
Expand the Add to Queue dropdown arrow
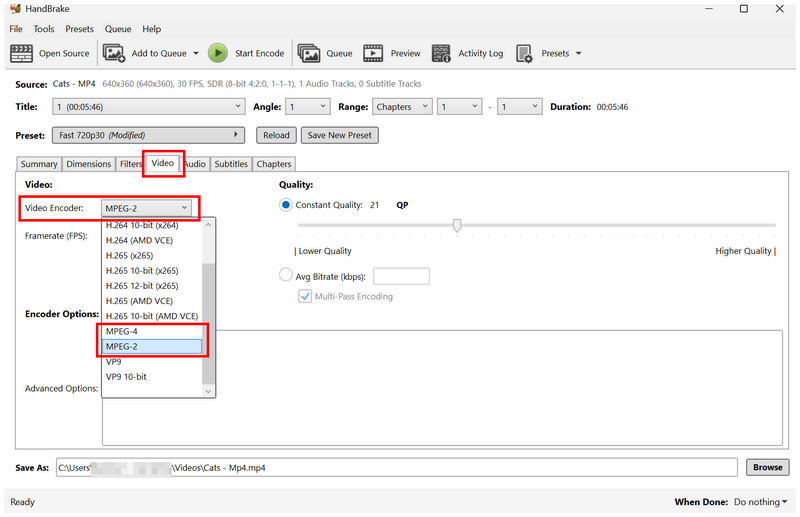pyautogui.click(x=196, y=53)
